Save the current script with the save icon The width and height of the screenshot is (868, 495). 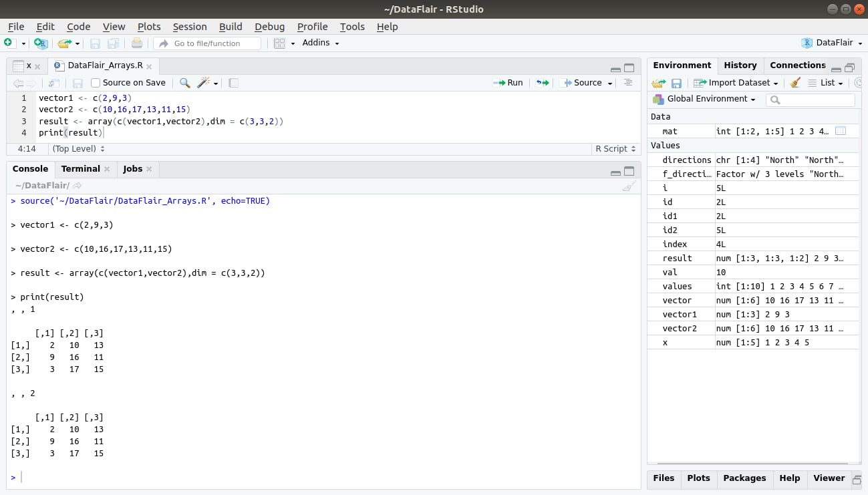pyautogui.click(x=95, y=42)
